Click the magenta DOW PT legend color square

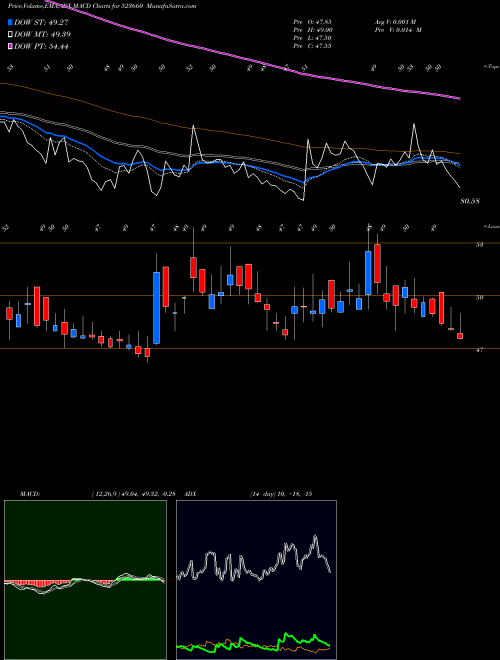click(10, 46)
